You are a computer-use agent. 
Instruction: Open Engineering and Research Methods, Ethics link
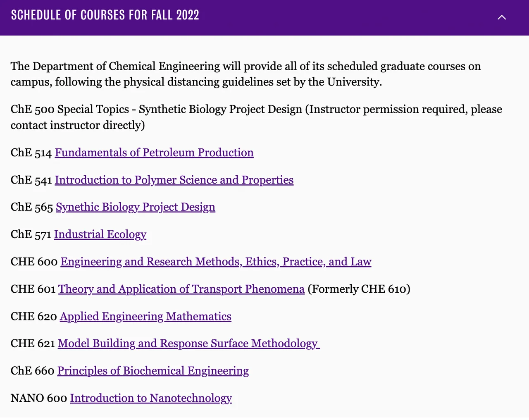[216, 262]
